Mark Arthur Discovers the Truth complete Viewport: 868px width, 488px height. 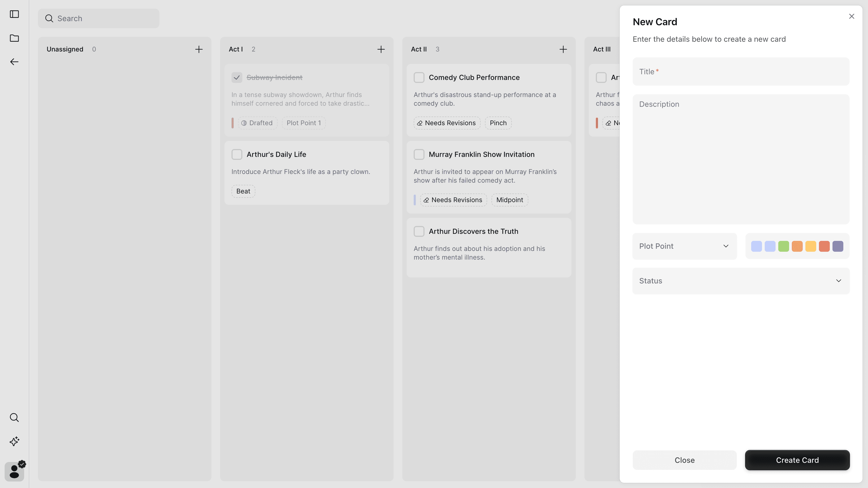pos(419,231)
